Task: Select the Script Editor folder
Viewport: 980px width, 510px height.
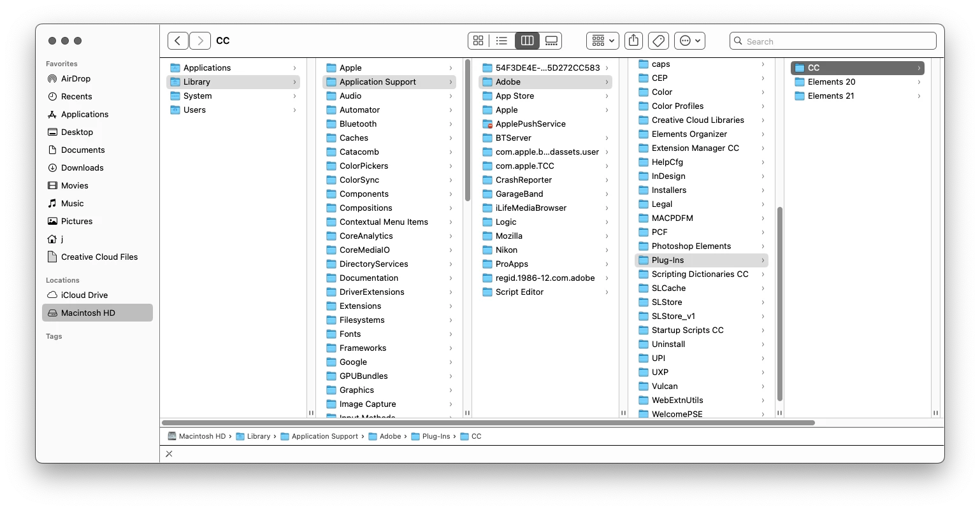Action: click(545, 292)
